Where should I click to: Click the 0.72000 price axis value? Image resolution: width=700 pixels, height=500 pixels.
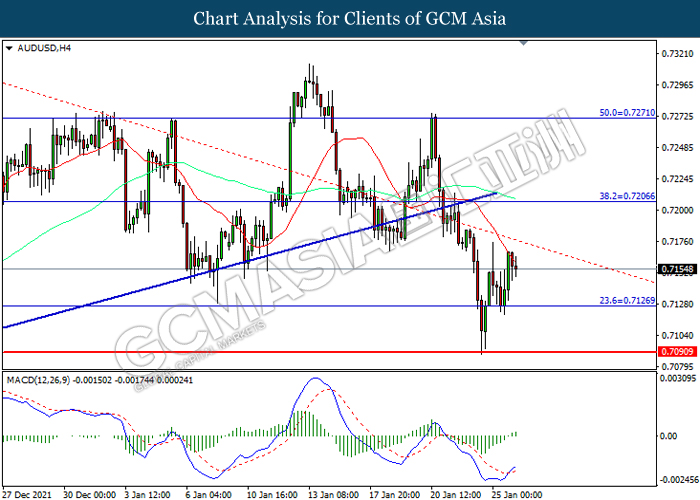677,210
